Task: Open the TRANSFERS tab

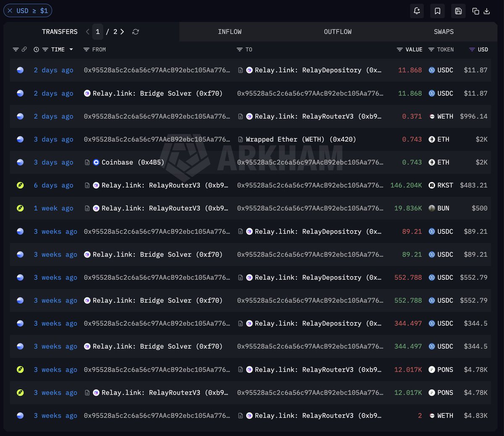Action: (60, 32)
